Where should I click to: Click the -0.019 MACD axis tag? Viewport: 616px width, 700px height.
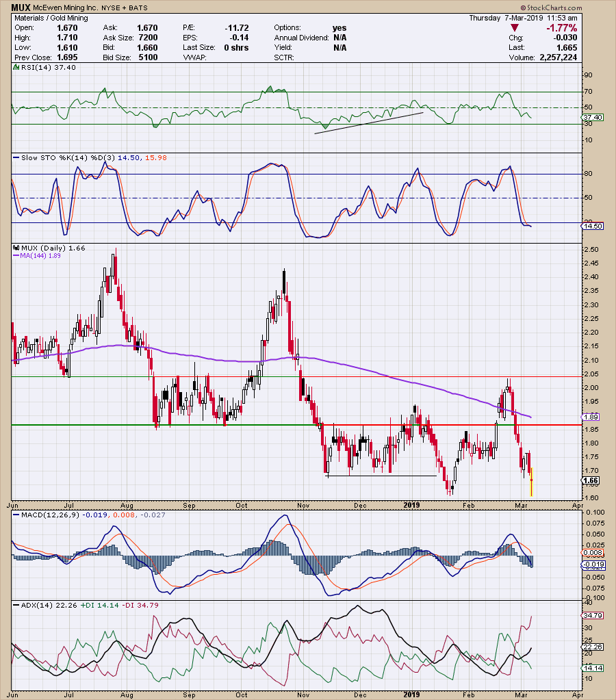pos(593,565)
